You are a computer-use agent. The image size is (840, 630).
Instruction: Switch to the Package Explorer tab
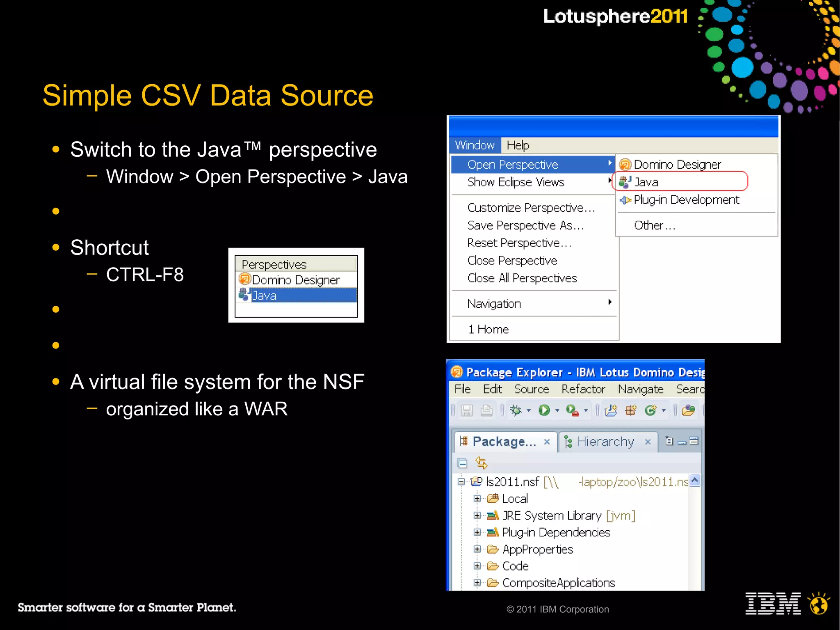coord(504,442)
